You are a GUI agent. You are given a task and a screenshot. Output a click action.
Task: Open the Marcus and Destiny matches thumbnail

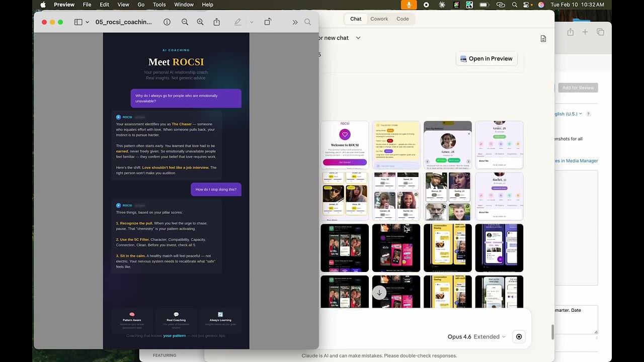click(448, 197)
